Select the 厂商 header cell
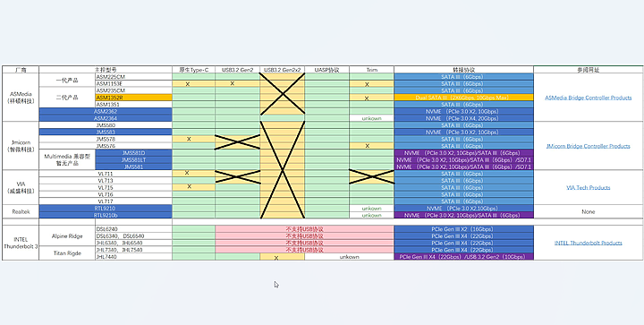Screen dimensions: 644x325 point(21,70)
